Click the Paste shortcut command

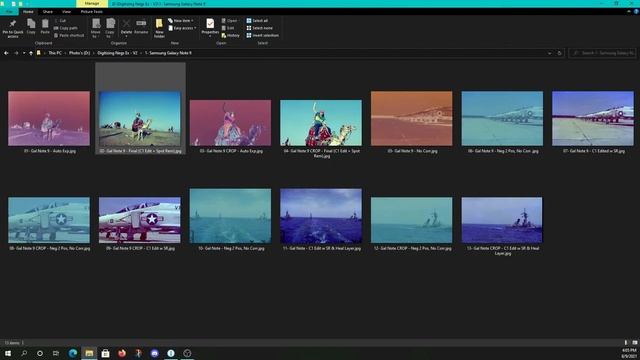pos(69,36)
